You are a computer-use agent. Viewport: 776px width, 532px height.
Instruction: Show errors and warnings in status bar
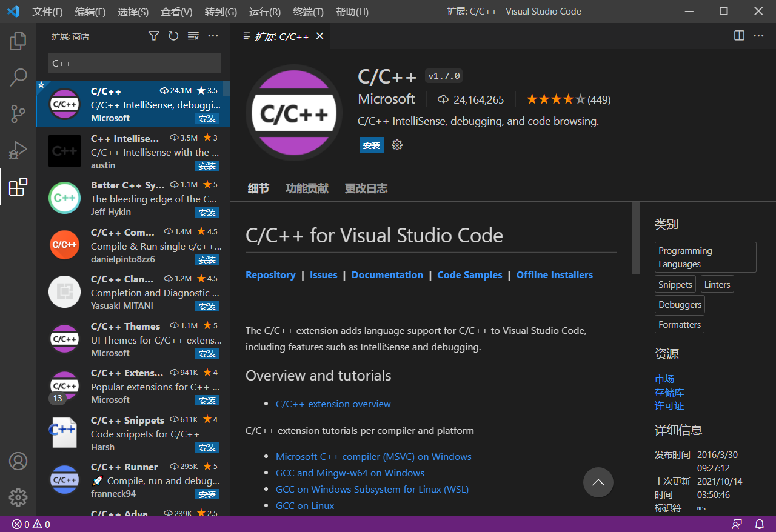click(x=31, y=524)
